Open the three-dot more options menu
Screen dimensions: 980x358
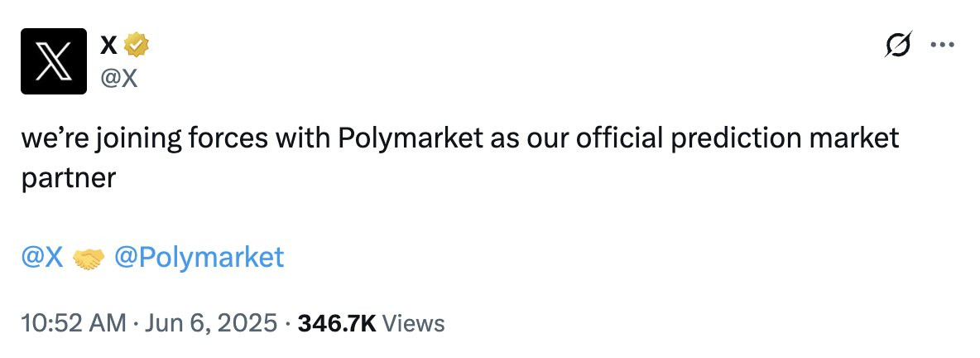pos(943,45)
